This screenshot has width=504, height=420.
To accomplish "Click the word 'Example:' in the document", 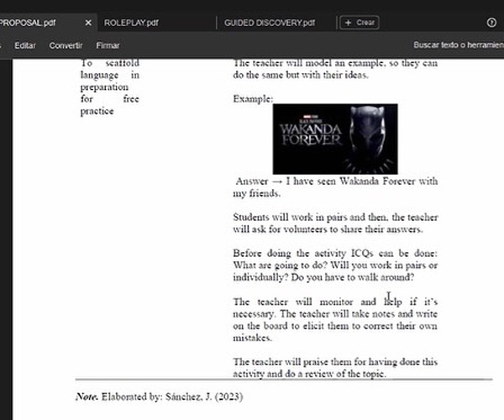I will [253, 98].
